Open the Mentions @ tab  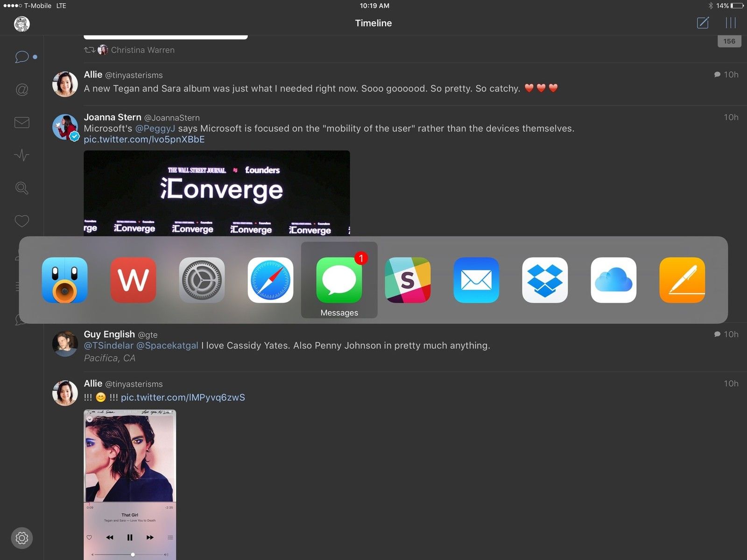click(21, 90)
